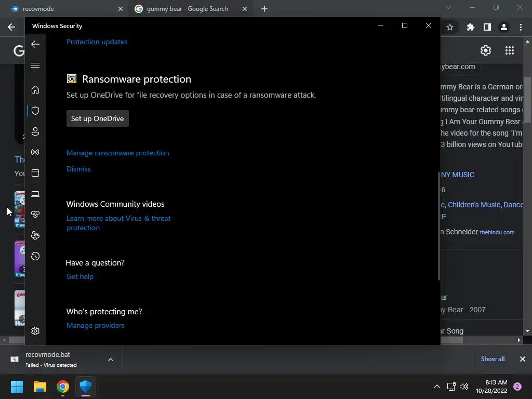This screenshot has height=399, width=532.
Task: Switch to the recovmode browser tab
Action: [64, 9]
